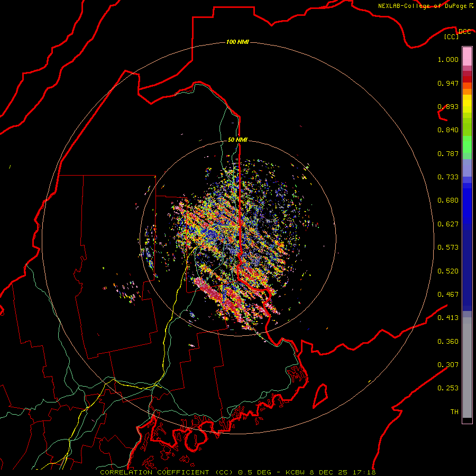This screenshot has height=476, width=476.
Task: Click the 0.627 colorbar scale value
Action: tap(448, 224)
